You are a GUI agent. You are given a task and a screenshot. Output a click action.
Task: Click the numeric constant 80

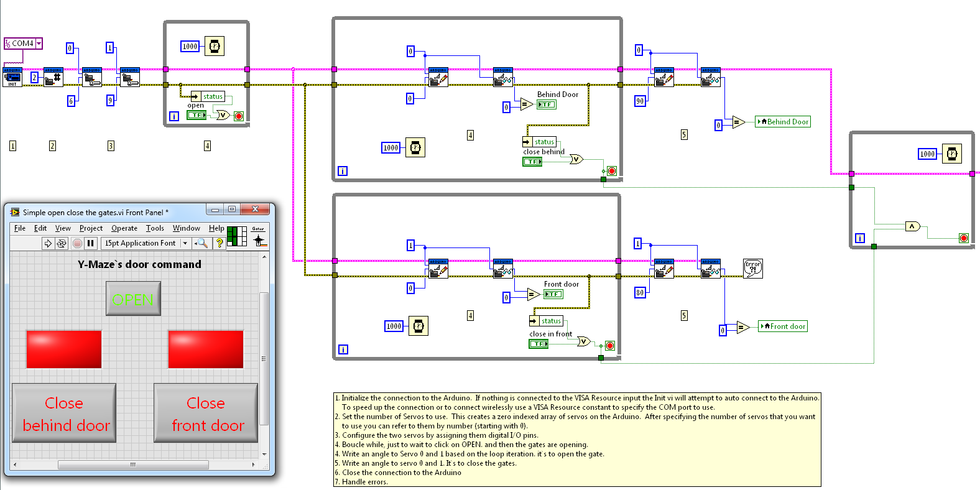(640, 292)
